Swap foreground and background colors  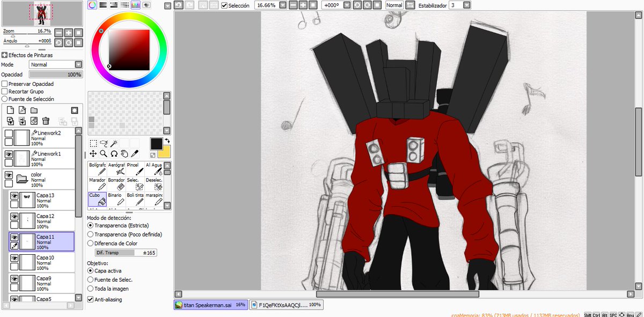(x=167, y=141)
